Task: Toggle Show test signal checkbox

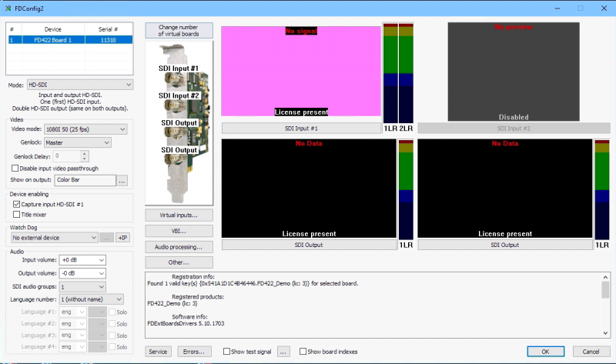Action: 226,352
